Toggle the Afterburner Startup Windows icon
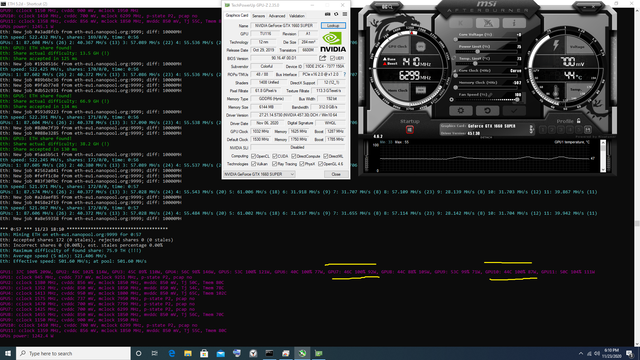The height and width of the screenshot is (360, 640). click(409, 129)
